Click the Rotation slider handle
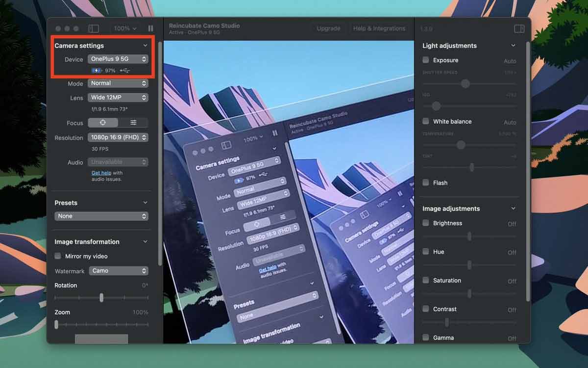 click(x=101, y=298)
